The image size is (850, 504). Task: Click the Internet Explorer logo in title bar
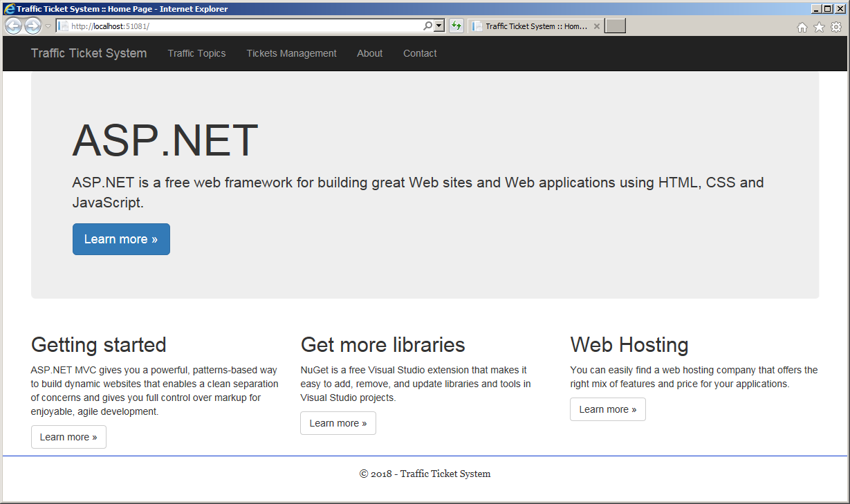(10, 9)
